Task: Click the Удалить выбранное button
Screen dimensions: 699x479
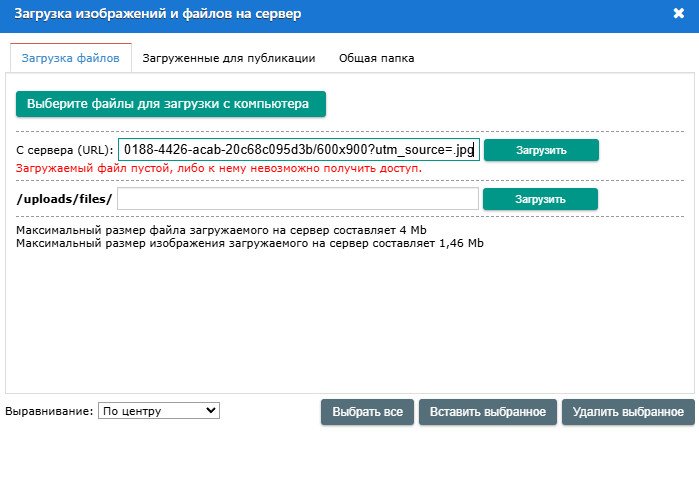Action: 628,412
